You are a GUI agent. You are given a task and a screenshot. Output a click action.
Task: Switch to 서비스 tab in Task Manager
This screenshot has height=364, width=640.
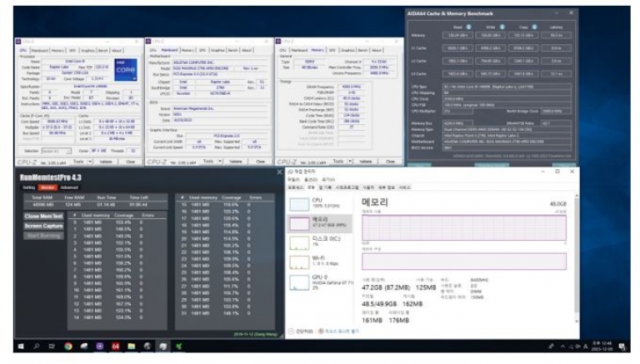(404, 187)
